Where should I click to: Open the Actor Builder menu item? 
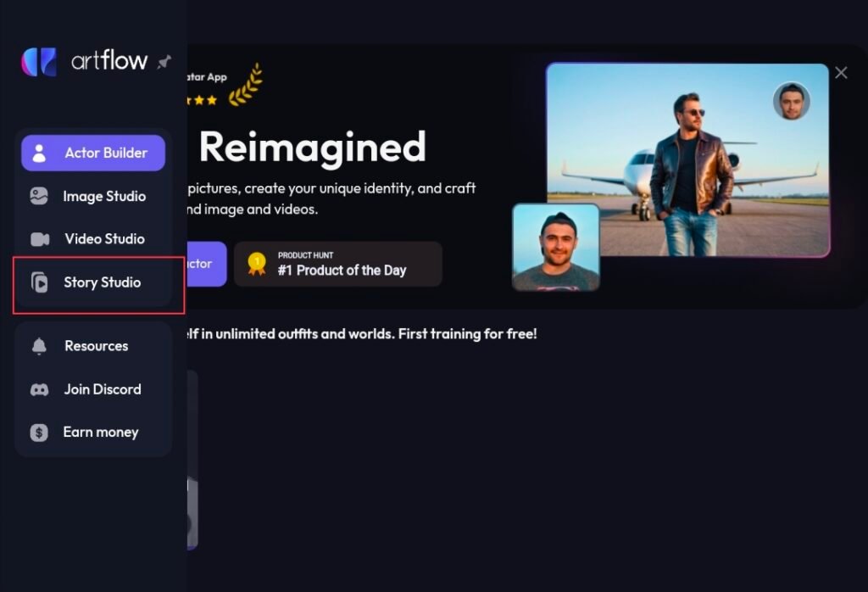pyautogui.click(x=93, y=153)
